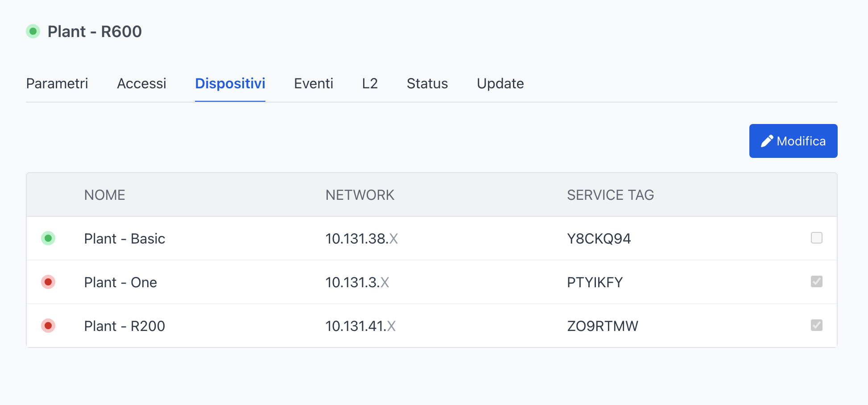This screenshot has height=405, width=868.
Task: Toggle the checkbox in Plant - R200 row
Action: pyautogui.click(x=816, y=326)
